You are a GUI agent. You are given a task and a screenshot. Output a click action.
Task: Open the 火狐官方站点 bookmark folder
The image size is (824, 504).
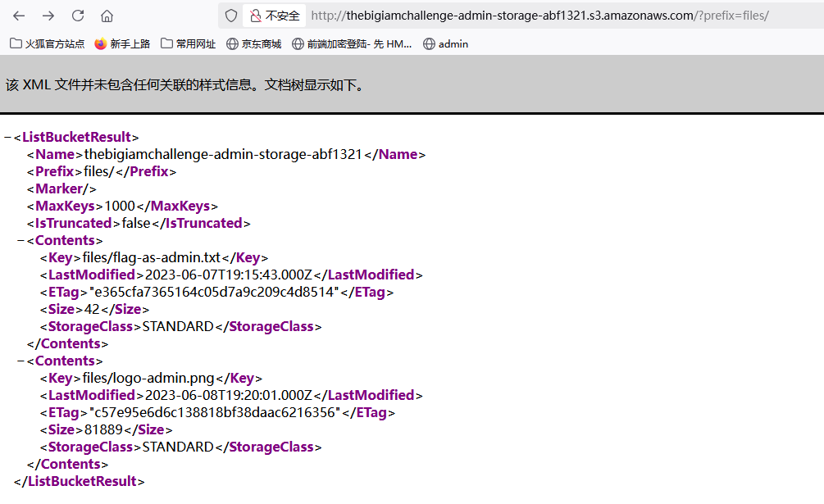(48, 44)
